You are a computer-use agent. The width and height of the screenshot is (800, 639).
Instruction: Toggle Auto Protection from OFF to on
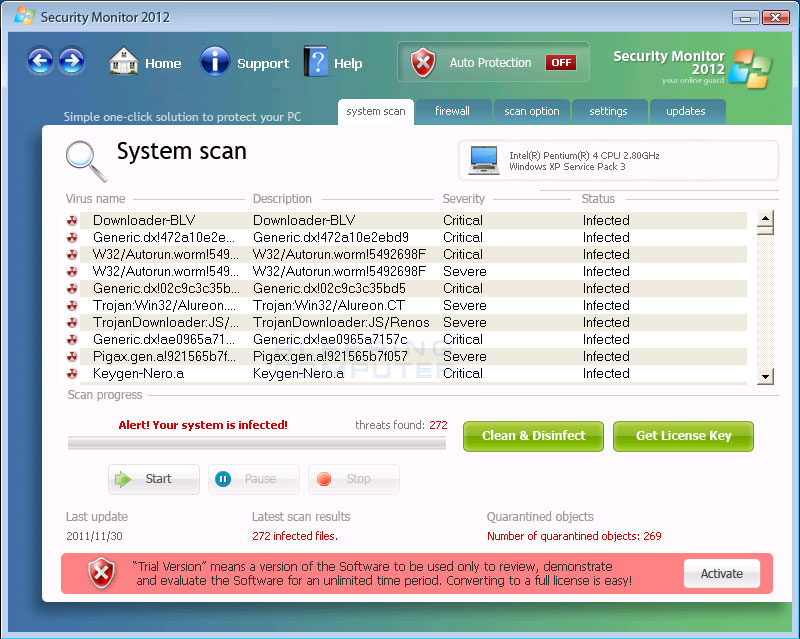(561, 61)
